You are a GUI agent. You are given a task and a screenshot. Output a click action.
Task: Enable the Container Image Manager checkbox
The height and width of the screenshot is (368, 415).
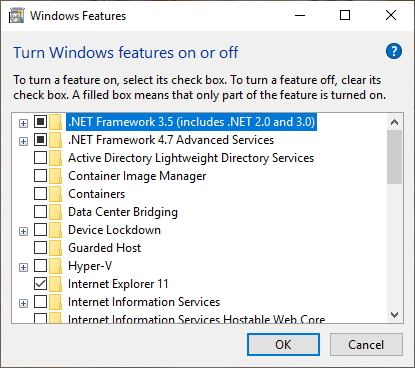[x=40, y=176]
